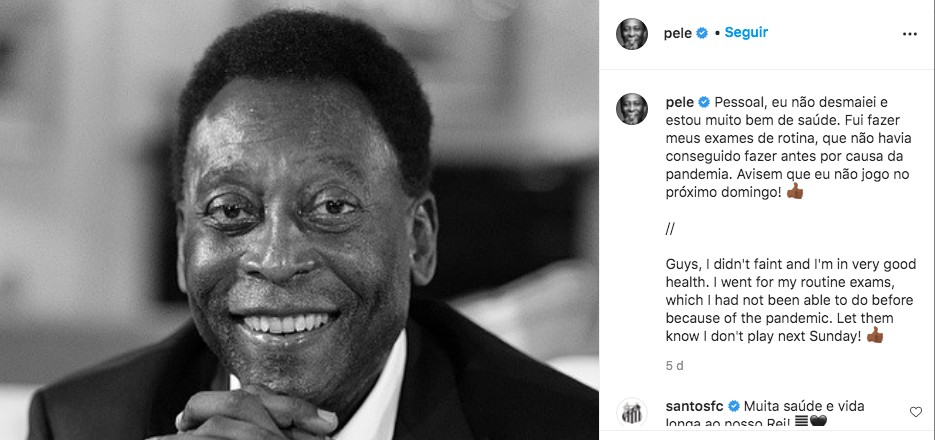
Task: Open the santosfc profile avatar
Action: pyautogui.click(x=632, y=413)
